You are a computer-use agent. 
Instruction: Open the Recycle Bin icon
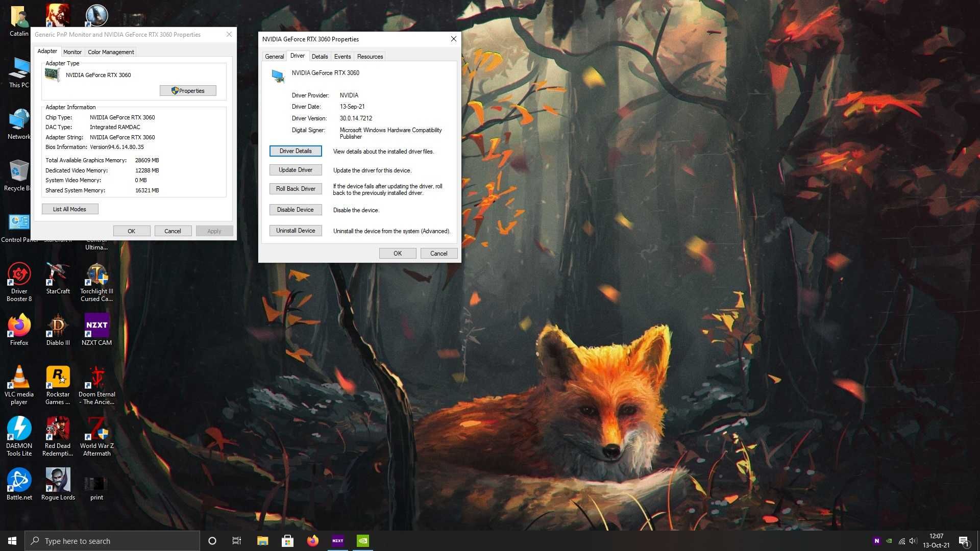click(x=19, y=176)
